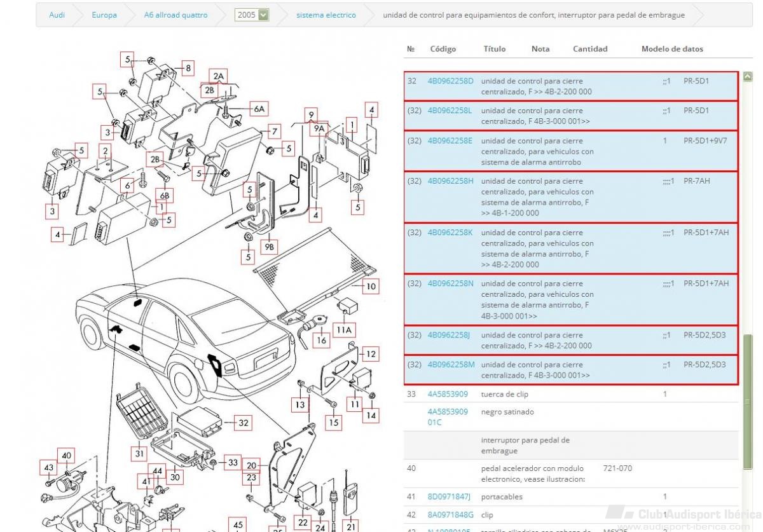This screenshot has height=532, width=763.
Task: Click the scrollbar up arrow of parts list
Action: [x=748, y=76]
